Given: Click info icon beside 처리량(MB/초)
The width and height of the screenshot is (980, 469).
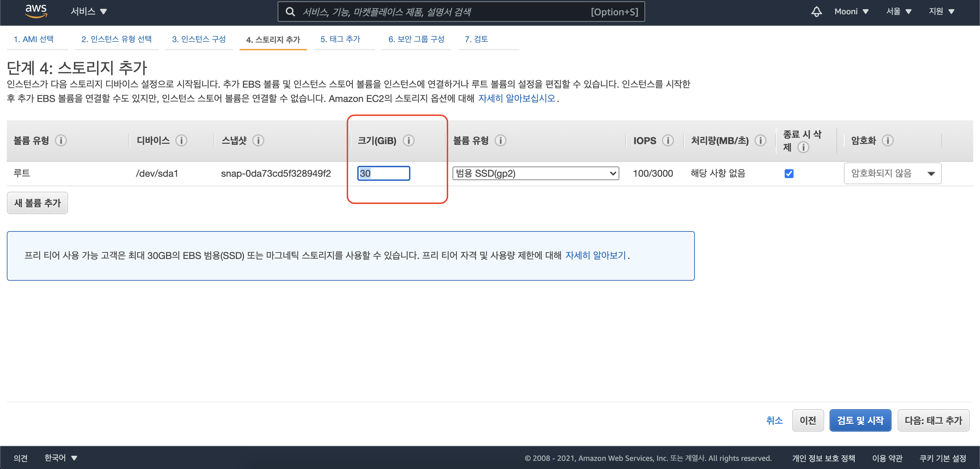Looking at the screenshot, I should (x=761, y=141).
